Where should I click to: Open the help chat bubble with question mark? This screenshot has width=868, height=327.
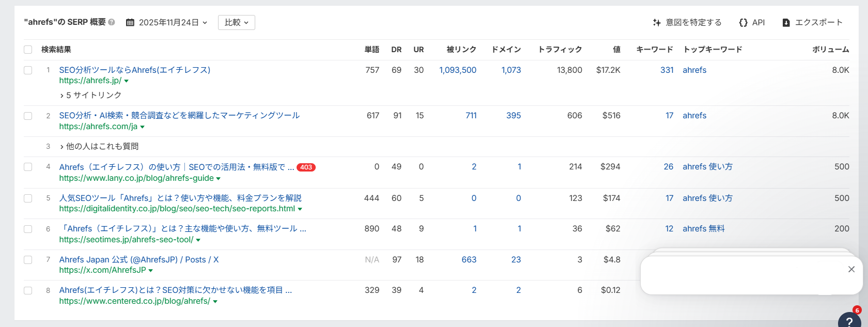tap(849, 321)
